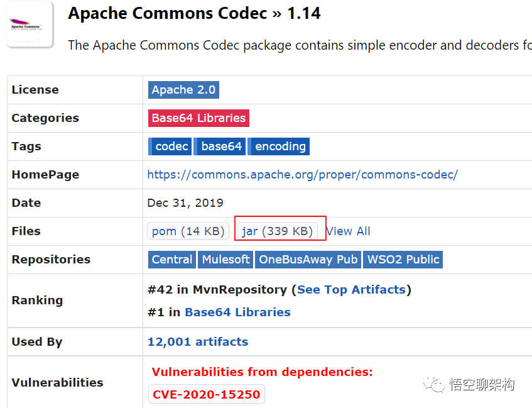Screen dimensions: 532x408
Task: Open the CVE-2020-15250 vulnerability link
Action: click(x=206, y=395)
